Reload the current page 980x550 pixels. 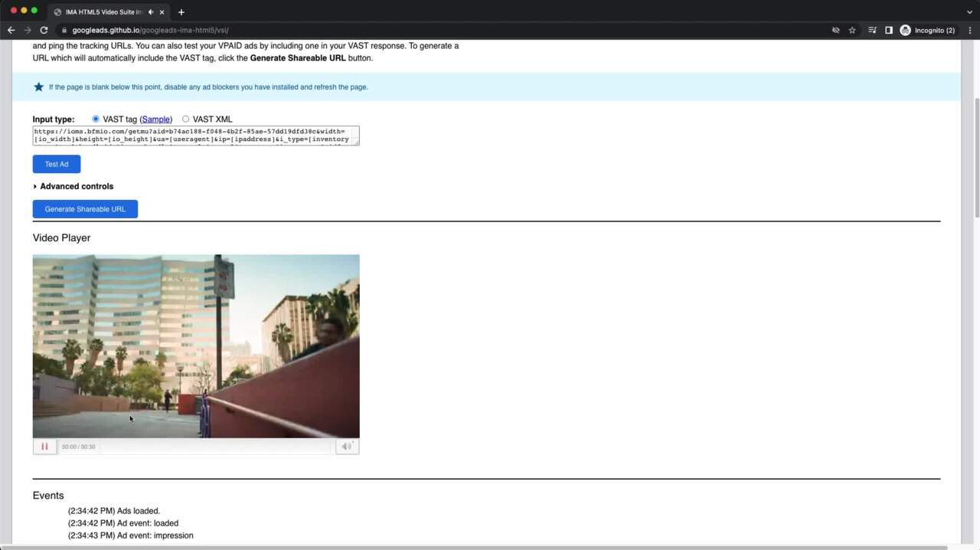point(44,31)
